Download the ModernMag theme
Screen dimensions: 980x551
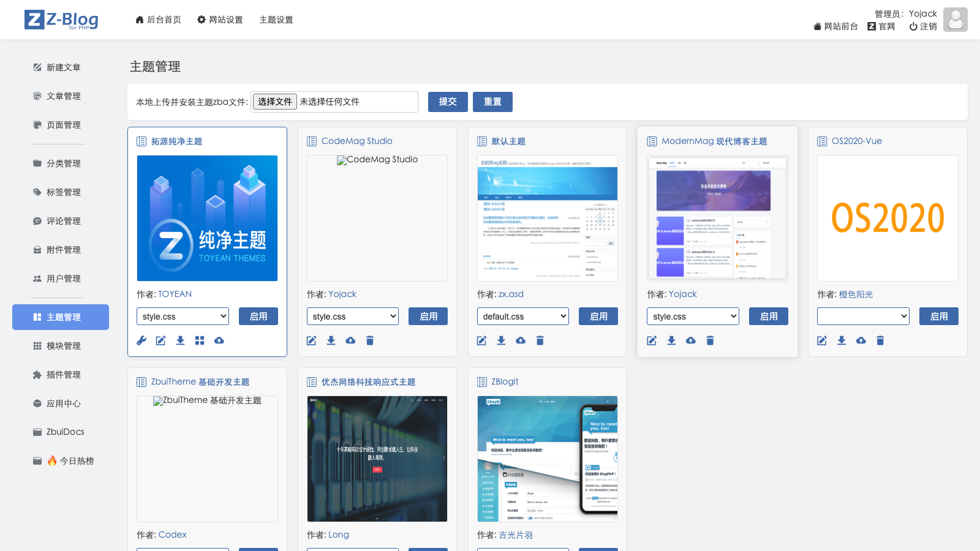click(x=671, y=340)
